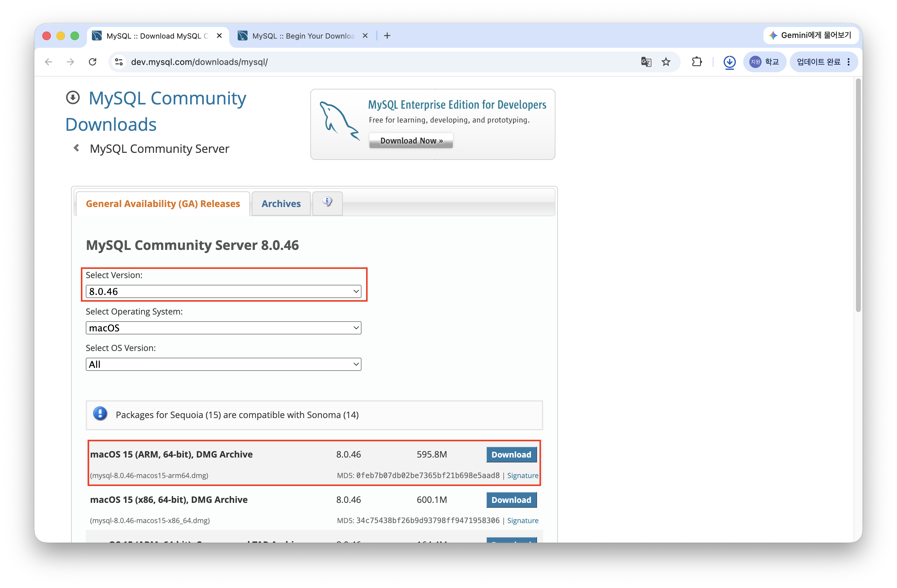The height and width of the screenshot is (588, 897).
Task: Open the extensions puzzle icon
Action: (x=697, y=62)
